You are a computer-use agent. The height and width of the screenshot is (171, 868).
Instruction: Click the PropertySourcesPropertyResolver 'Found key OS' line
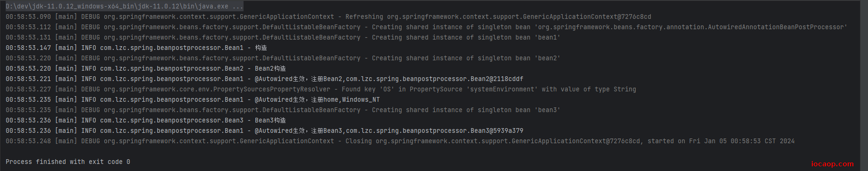[x=321, y=89]
